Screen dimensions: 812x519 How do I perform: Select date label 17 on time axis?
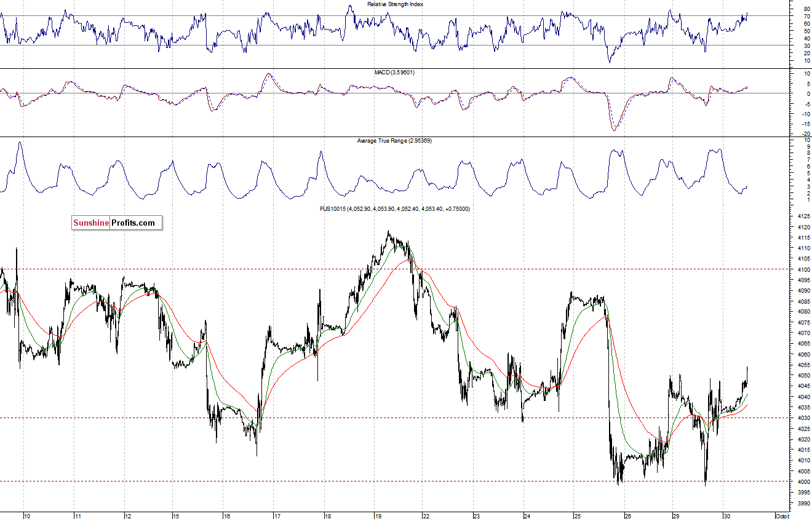pyautogui.click(x=277, y=515)
